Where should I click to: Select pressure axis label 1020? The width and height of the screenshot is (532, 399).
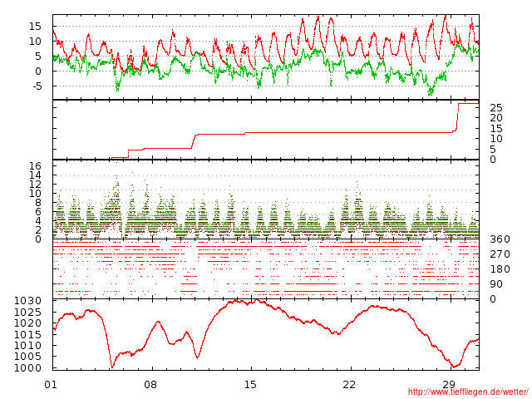(x=27, y=323)
